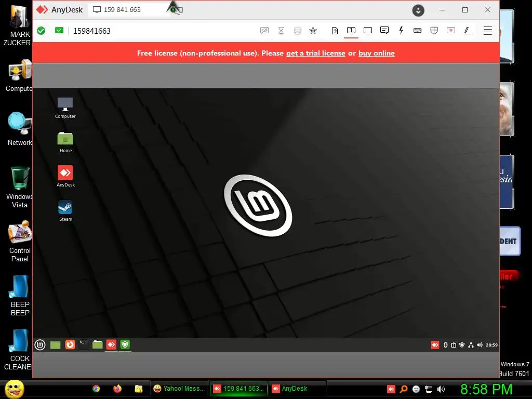Open new session tab plus icon

click(180, 10)
